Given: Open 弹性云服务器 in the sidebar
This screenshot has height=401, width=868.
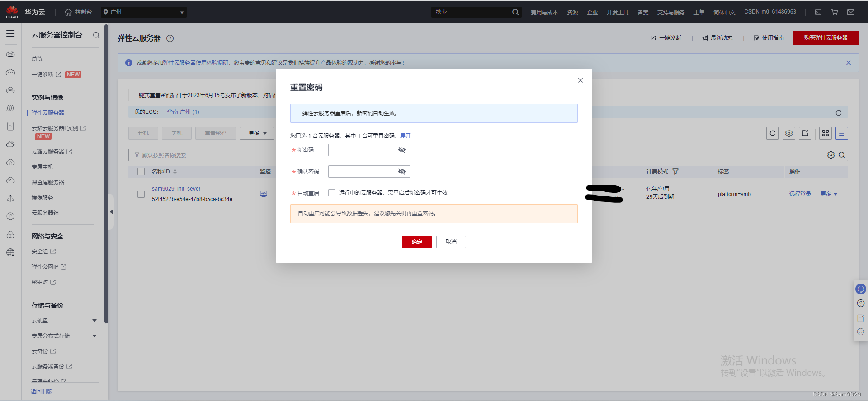Looking at the screenshot, I should (48, 113).
